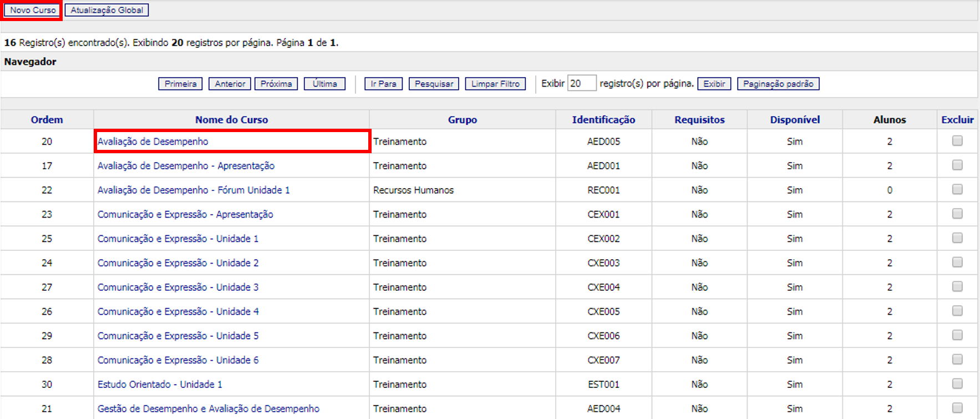
Task: Sort table by Ordem header
Action: point(47,120)
